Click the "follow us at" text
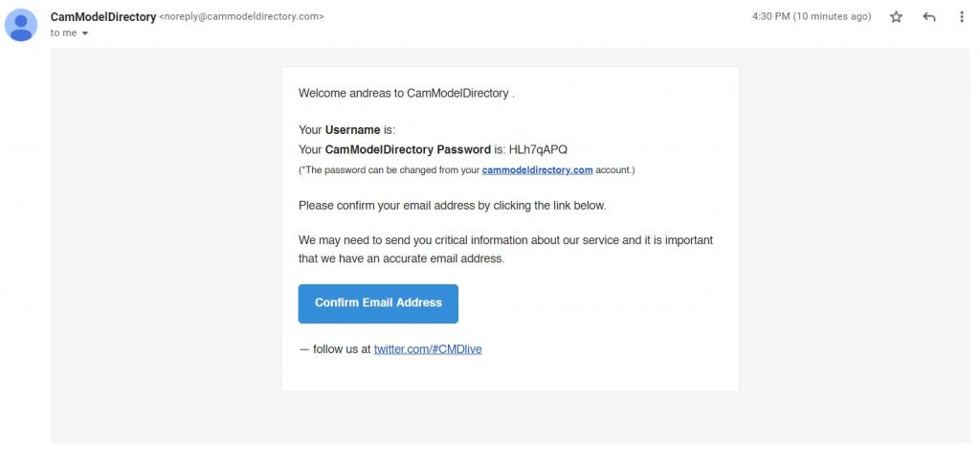980x470 pixels. (x=342, y=349)
